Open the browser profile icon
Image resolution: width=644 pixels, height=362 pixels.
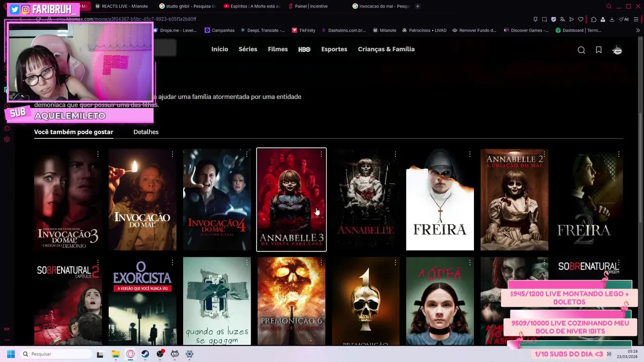pos(603,19)
